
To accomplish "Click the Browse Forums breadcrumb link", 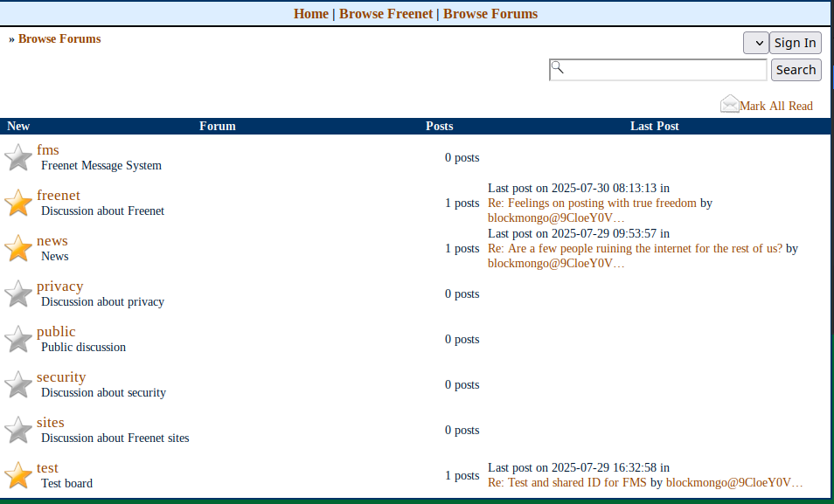I will point(59,38).
